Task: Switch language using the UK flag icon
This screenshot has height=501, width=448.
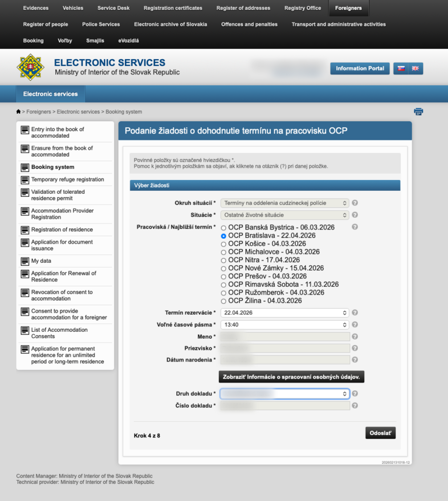Action: pos(415,68)
